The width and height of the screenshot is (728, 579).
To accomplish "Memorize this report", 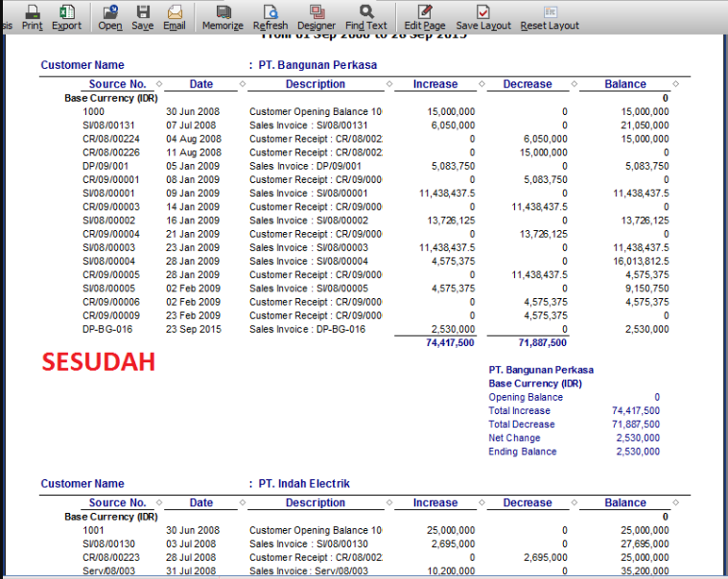I will coord(223,17).
